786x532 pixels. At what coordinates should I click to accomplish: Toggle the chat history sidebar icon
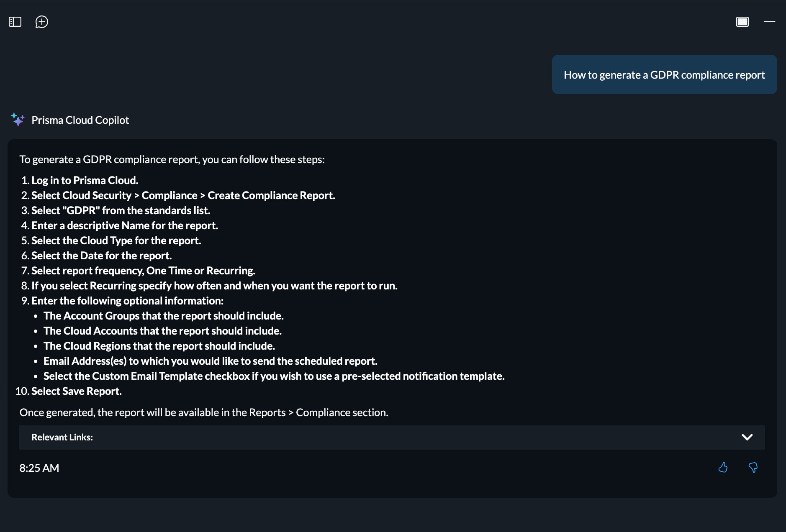pos(15,22)
